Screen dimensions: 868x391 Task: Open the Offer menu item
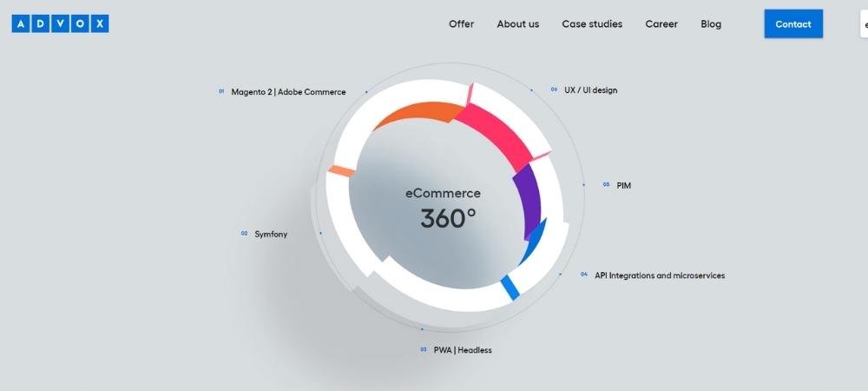[x=461, y=24]
